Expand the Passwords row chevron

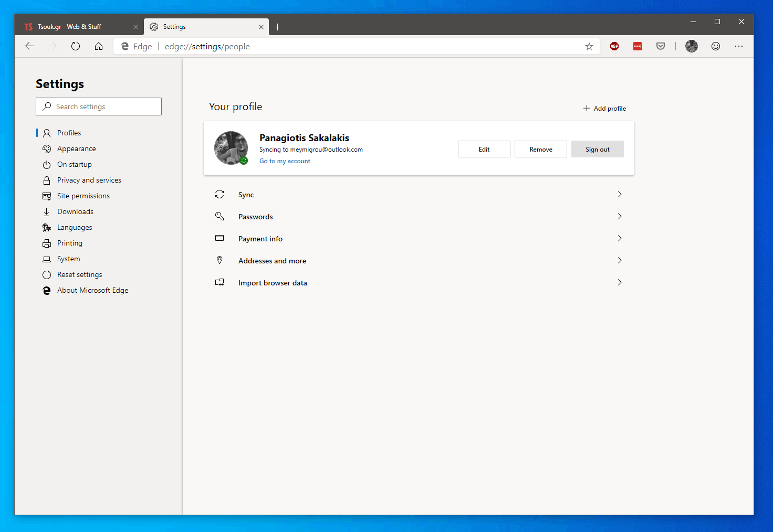click(x=620, y=216)
